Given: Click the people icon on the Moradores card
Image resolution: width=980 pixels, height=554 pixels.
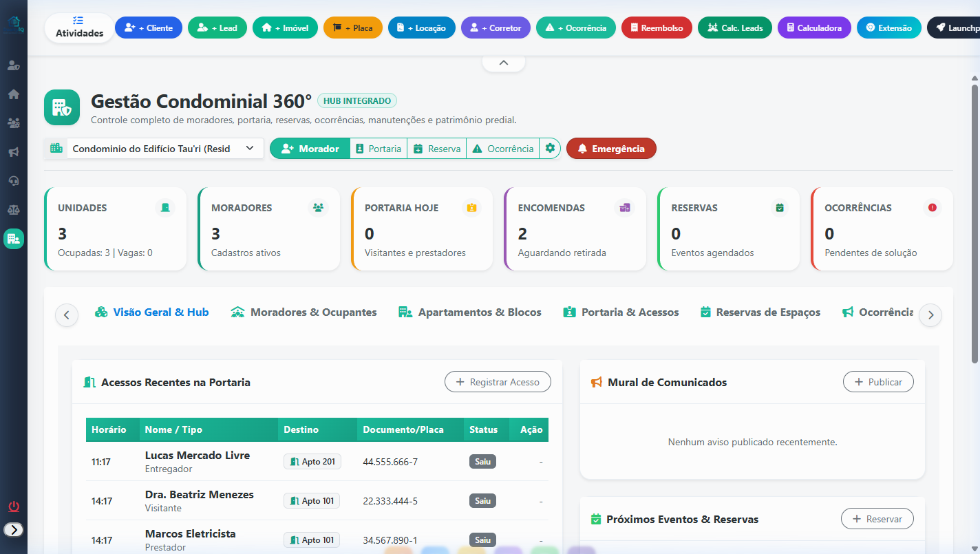Looking at the screenshot, I should 318,208.
